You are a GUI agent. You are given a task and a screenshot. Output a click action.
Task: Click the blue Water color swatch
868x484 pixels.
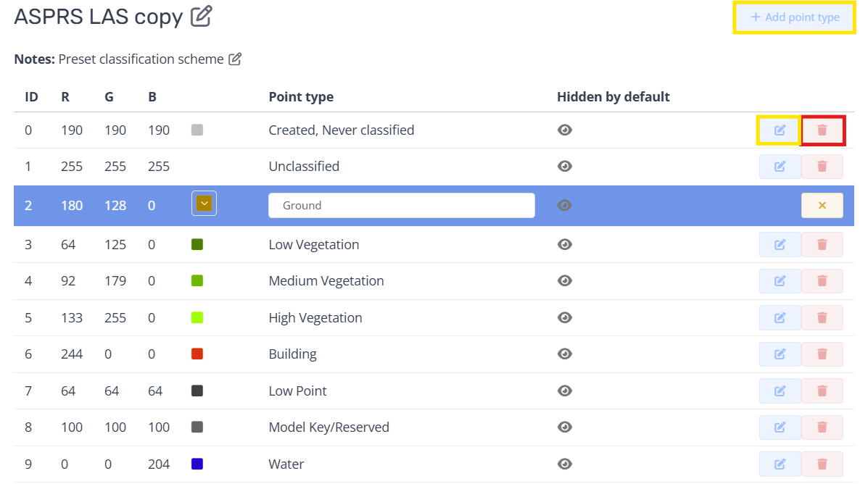[197, 464]
